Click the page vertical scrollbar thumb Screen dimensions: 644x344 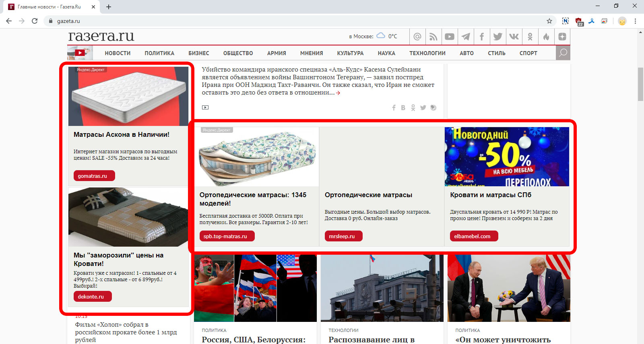640,84
